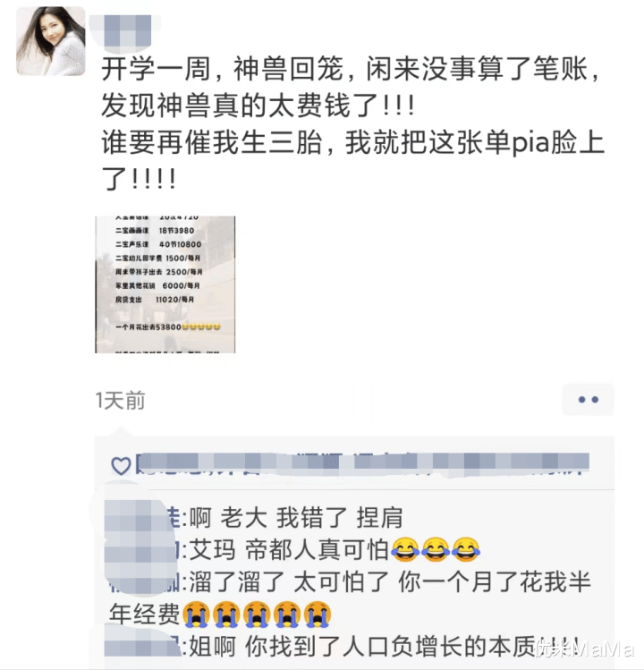Reply to the comment 啊 老大 我错了 捏肩
The image size is (644, 670).
tap(296, 517)
